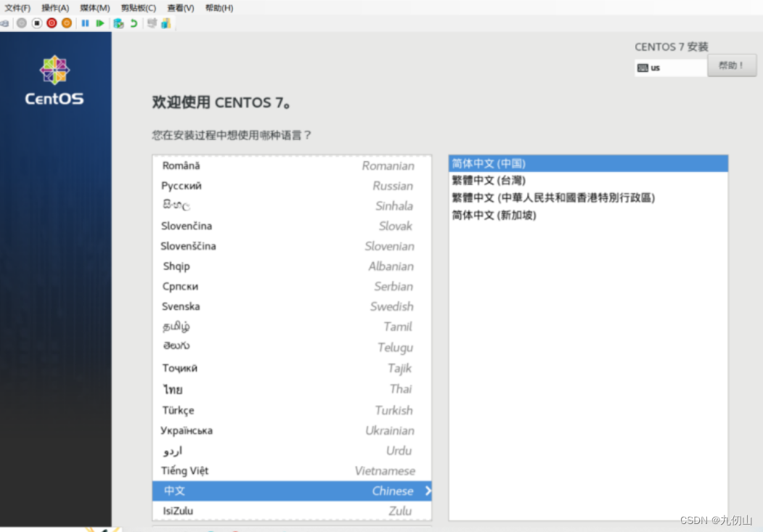763x532 pixels.
Task: Open the 帮助(H) menu
Action: [219, 8]
